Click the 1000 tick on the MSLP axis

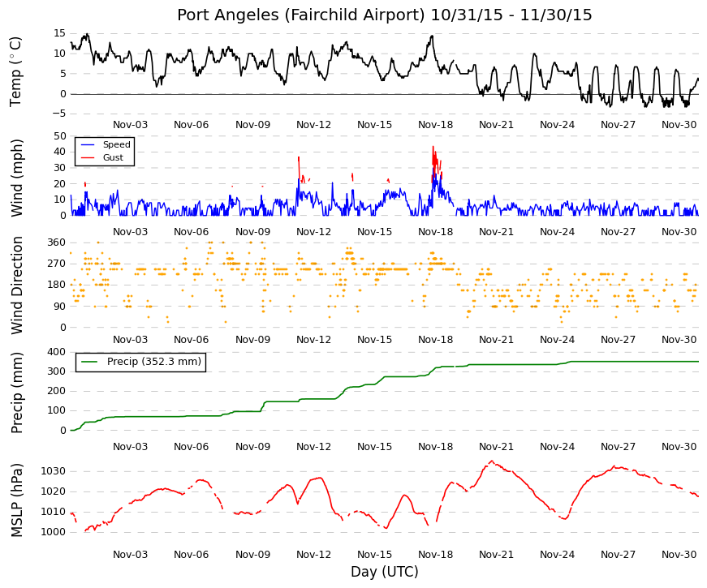tap(54, 532)
